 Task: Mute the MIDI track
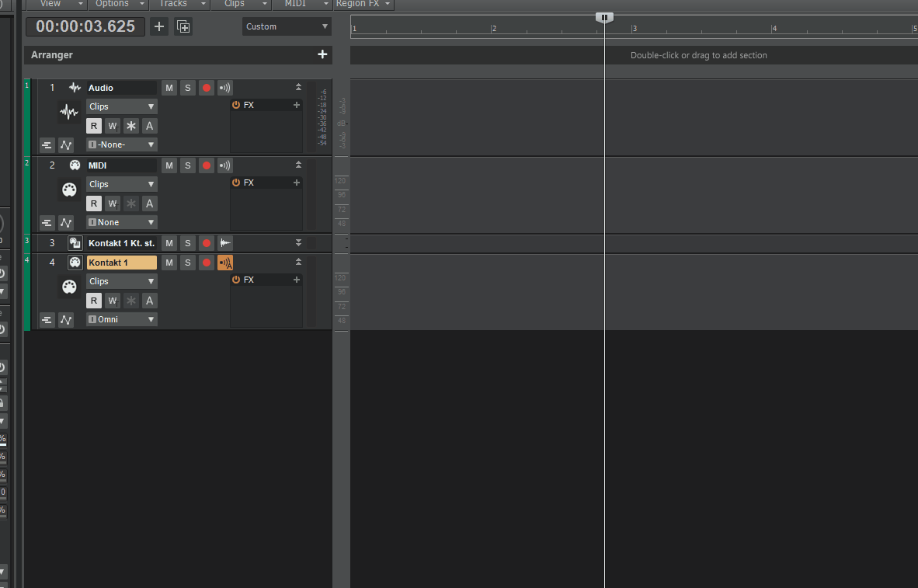[169, 165]
